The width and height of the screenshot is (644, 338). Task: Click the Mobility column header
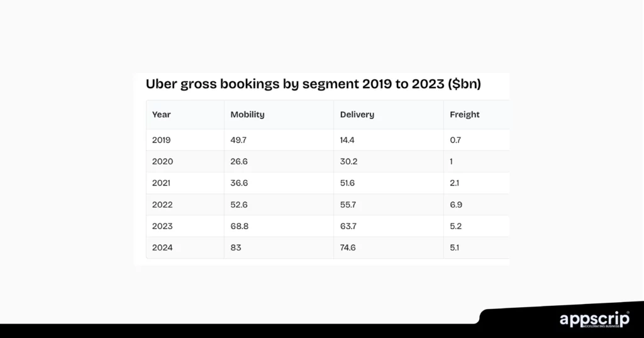pyautogui.click(x=247, y=115)
